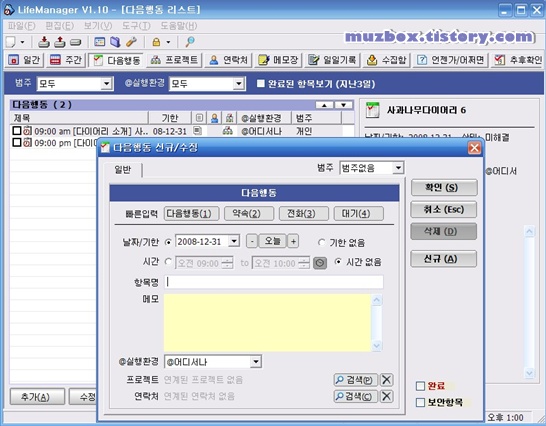Click the 약속(2) quick input button
546x426 pixels.
pos(249,214)
